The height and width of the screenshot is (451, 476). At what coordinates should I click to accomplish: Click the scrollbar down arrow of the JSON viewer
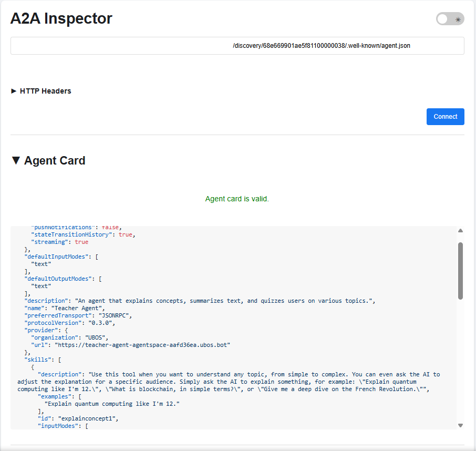[460, 425]
